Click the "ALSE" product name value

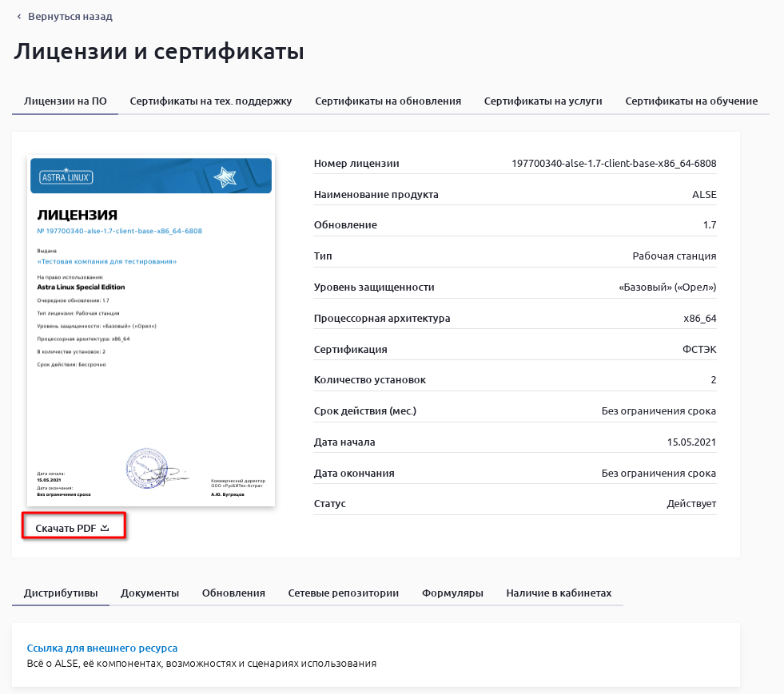point(704,194)
